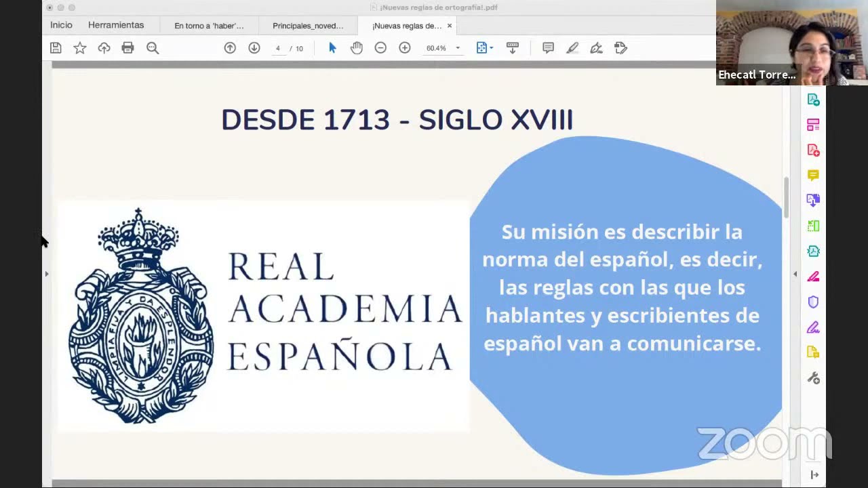868x488 pixels.
Task: Expand the left navigation pane arrow
Action: 46,274
